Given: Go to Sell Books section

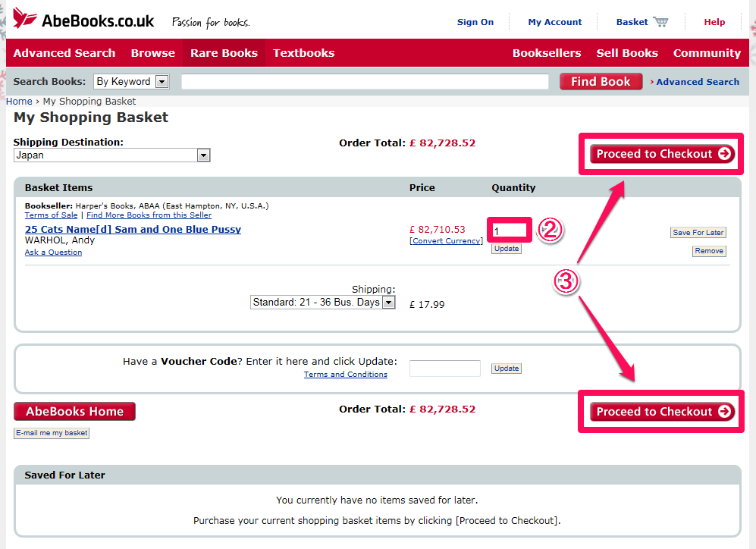Looking at the screenshot, I should pos(627,53).
